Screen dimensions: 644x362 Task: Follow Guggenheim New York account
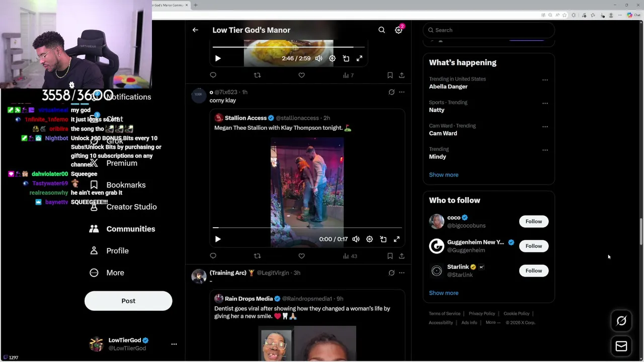(x=534, y=246)
